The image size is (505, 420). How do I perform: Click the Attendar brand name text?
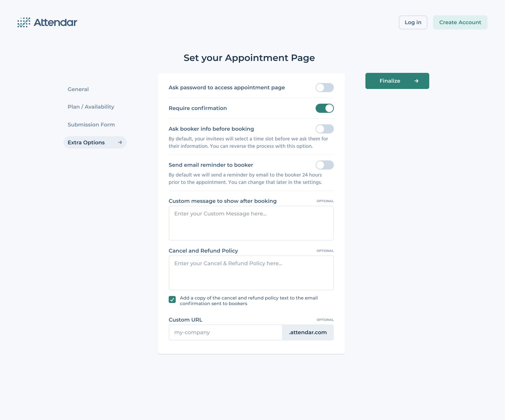(x=55, y=22)
